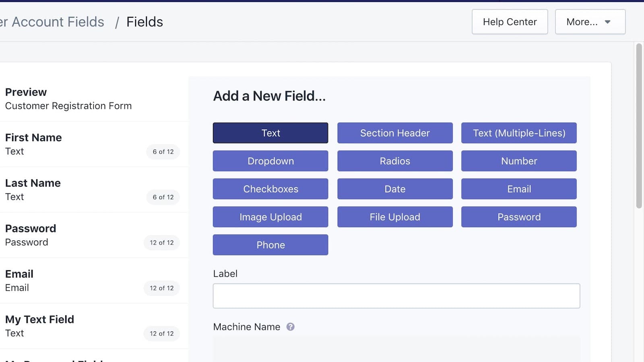Select the Radios field type
Screen dimensions: 644x362
click(394, 161)
